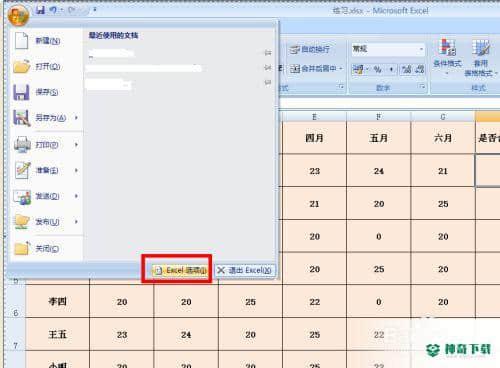
Task: Select the 王五 row's 23 cell
Action: click(122, 334)
